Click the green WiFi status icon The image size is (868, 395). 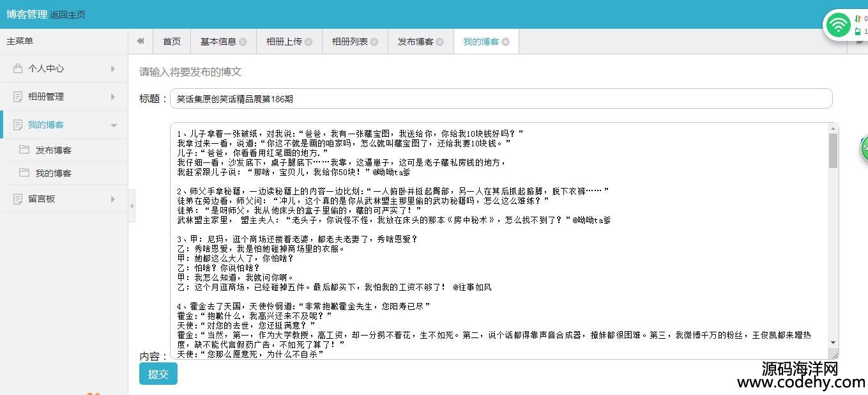pyautogui.click(x=838, y=26)
